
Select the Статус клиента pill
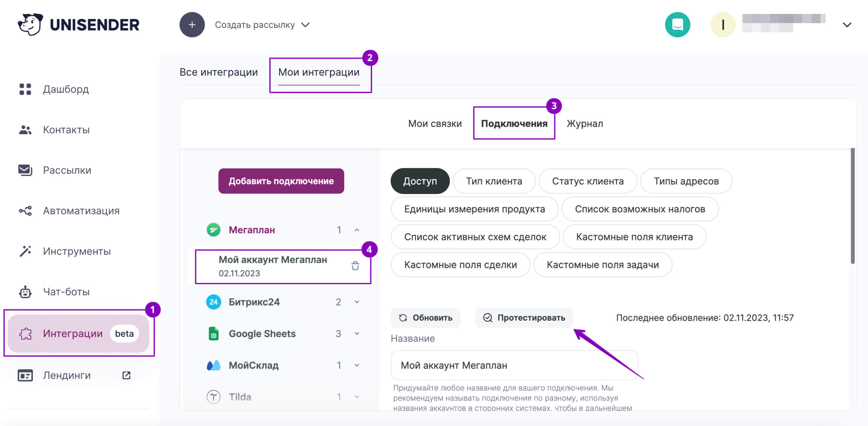588,181
